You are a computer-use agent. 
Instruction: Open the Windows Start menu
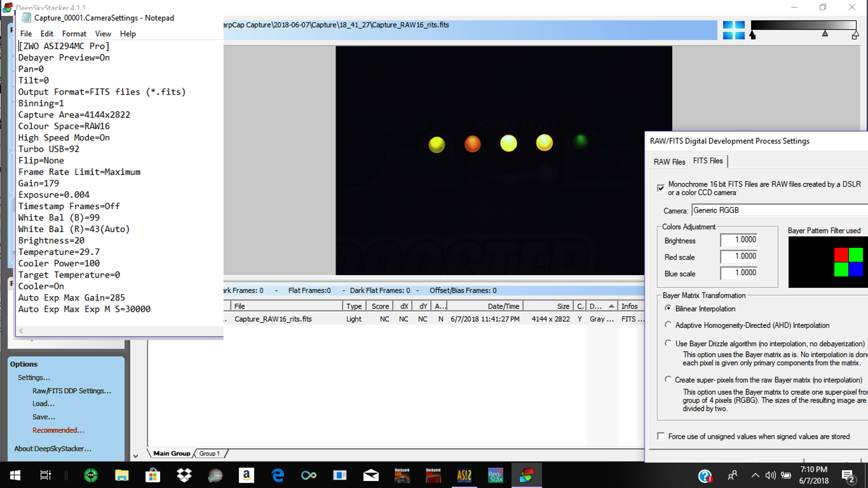click(15, 475)
